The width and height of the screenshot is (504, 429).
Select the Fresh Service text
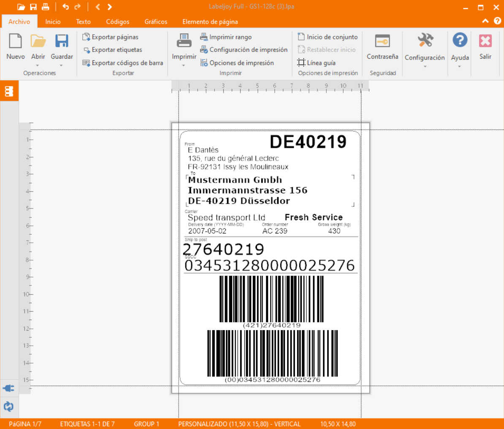tap(314, 217)
